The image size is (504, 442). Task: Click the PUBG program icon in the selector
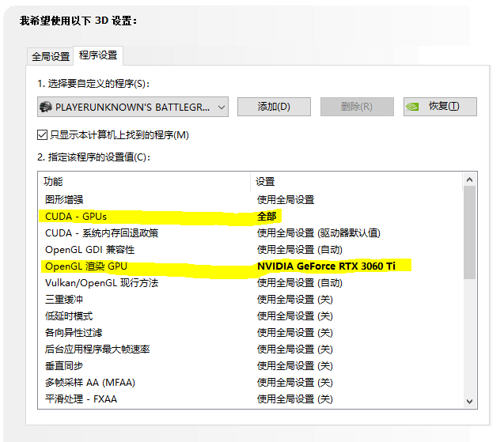click(x=47, y=107)
